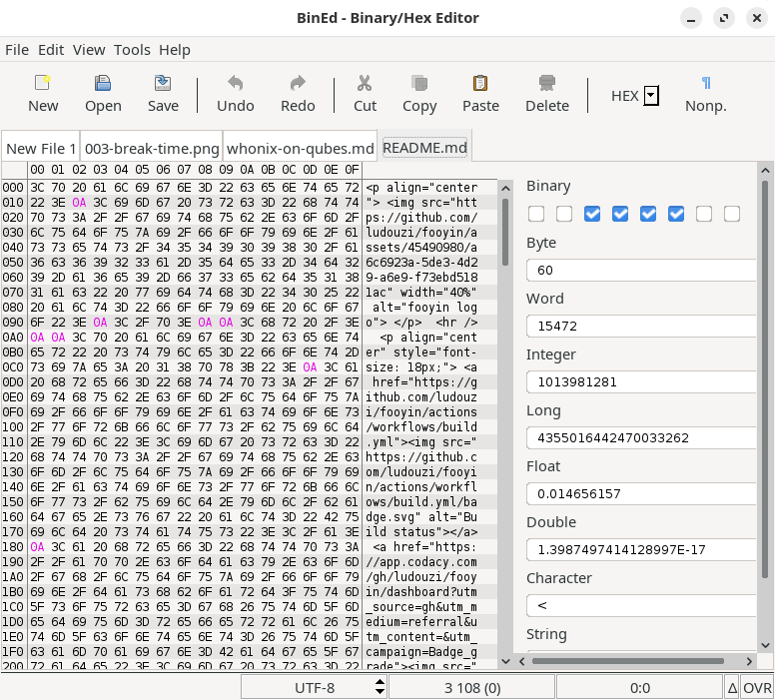
Task: Click the Word value field showing 15472
Action: pyautogui.click(x=641, y=326)
